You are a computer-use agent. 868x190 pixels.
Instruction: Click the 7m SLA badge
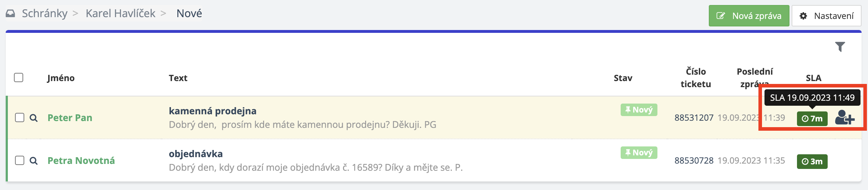[x=812, y=119]
